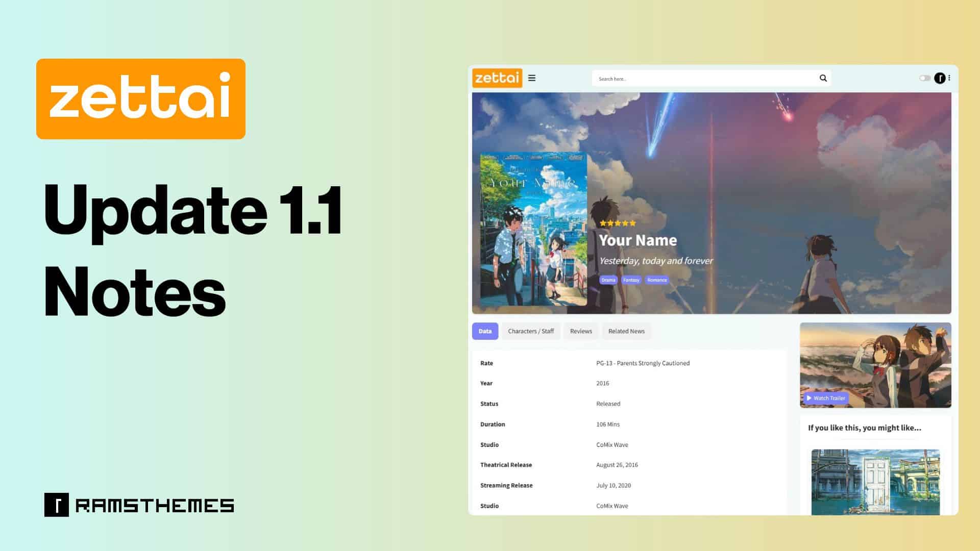Select the Data tab
This screenshot has width=980, height=551.
[485, 331]
